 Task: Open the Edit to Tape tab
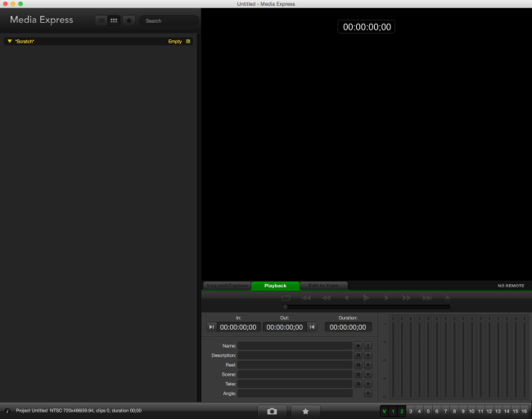point(323,286)
